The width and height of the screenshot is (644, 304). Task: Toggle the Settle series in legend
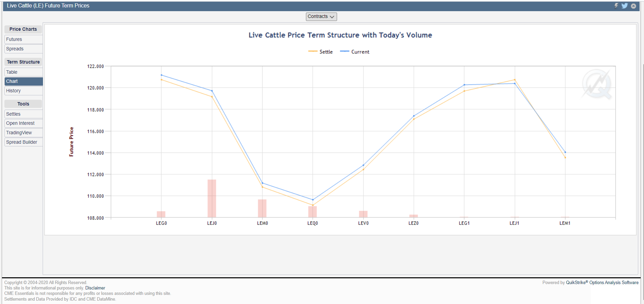pos(320,52)
